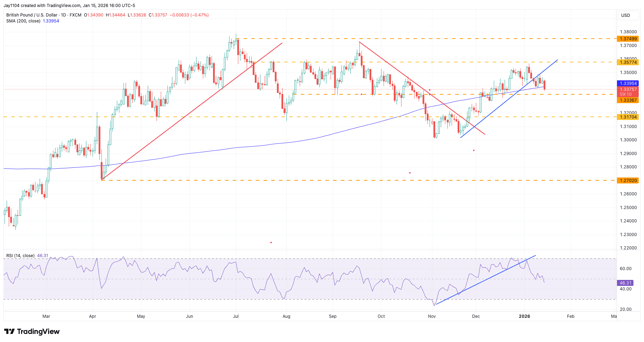Click the yellow support tag 1.31704
644x342 pixels.
coord(629,117)
